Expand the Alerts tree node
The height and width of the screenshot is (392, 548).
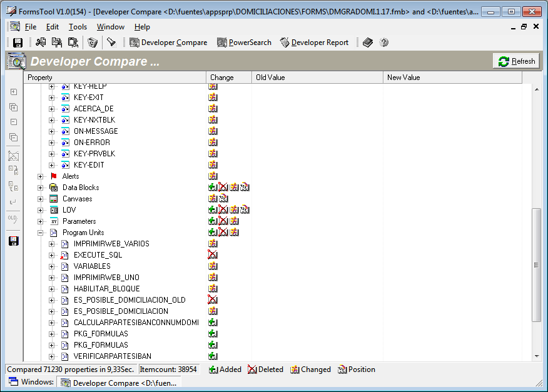pyautogui.click(x=40, y=176)
